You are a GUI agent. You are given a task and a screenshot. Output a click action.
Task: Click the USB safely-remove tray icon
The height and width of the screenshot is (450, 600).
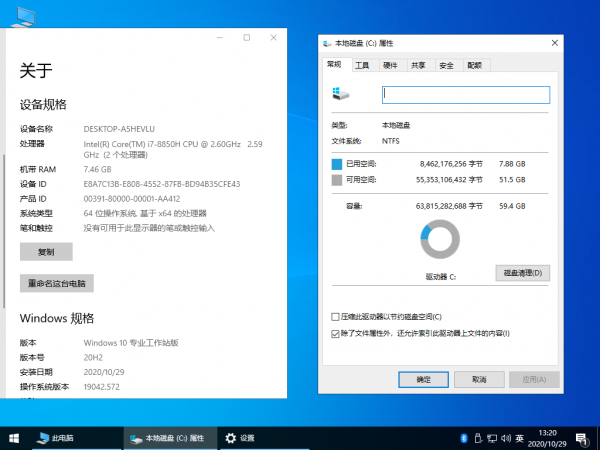[x=478, y=438]
